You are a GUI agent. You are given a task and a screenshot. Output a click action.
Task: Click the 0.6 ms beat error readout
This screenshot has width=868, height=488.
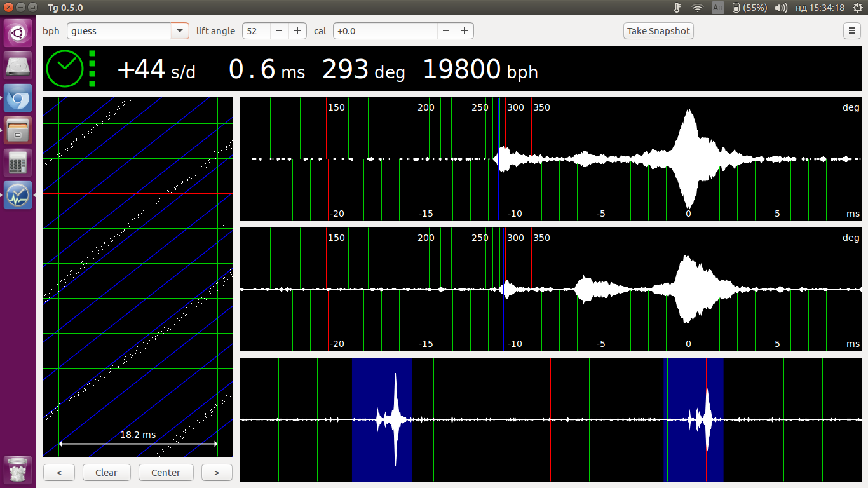click(267, 69)
